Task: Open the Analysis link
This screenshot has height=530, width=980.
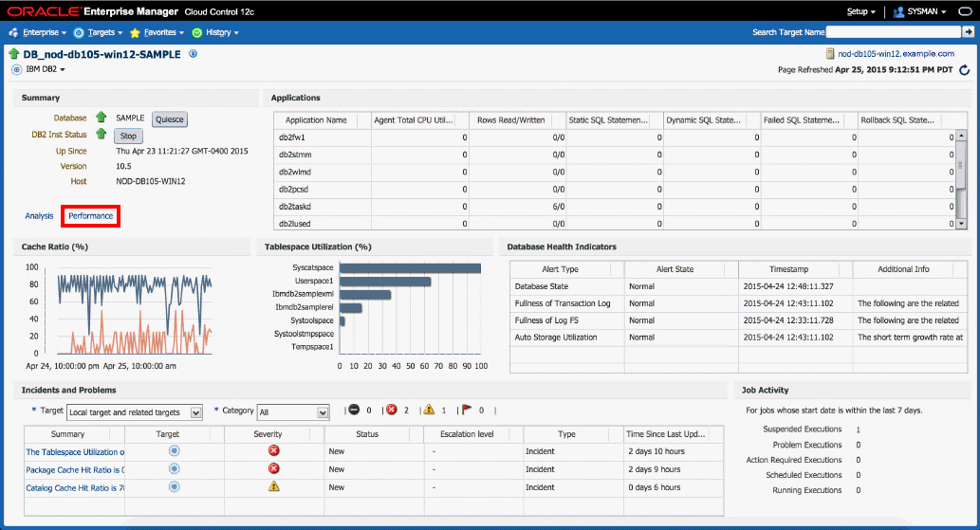Action: click(39, 216)
